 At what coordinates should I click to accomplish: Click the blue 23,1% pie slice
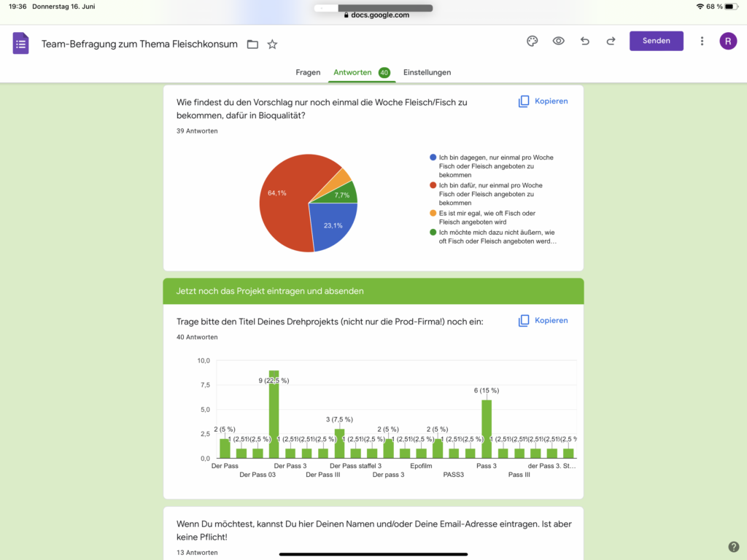pos(333,225)
